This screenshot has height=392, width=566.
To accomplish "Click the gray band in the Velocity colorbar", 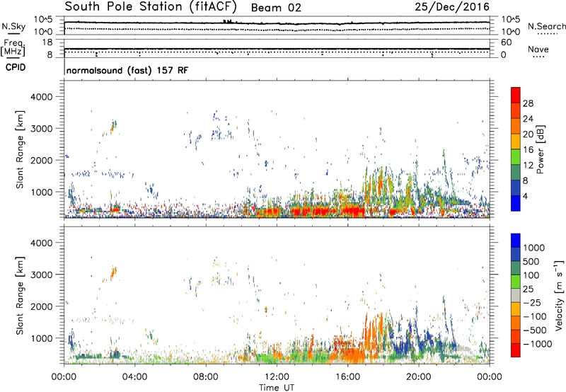I will 516,296.
